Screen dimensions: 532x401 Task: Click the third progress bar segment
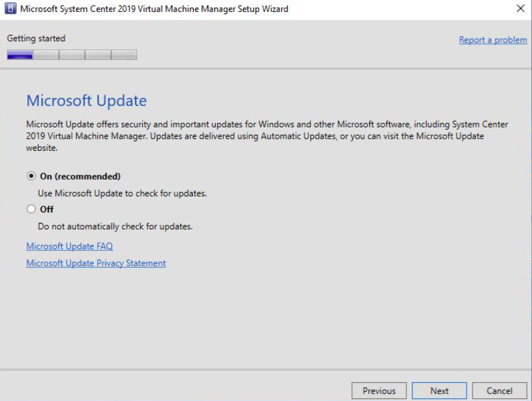(x=72, y=55)
